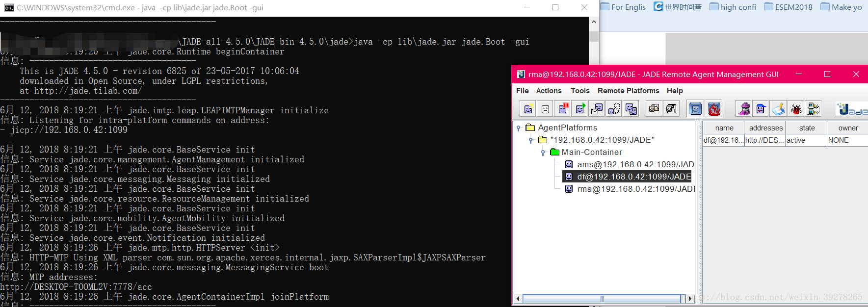This screenshot has width=868, height=307.
Task: Open the Tools menu
Action: (x=580, y=91)
